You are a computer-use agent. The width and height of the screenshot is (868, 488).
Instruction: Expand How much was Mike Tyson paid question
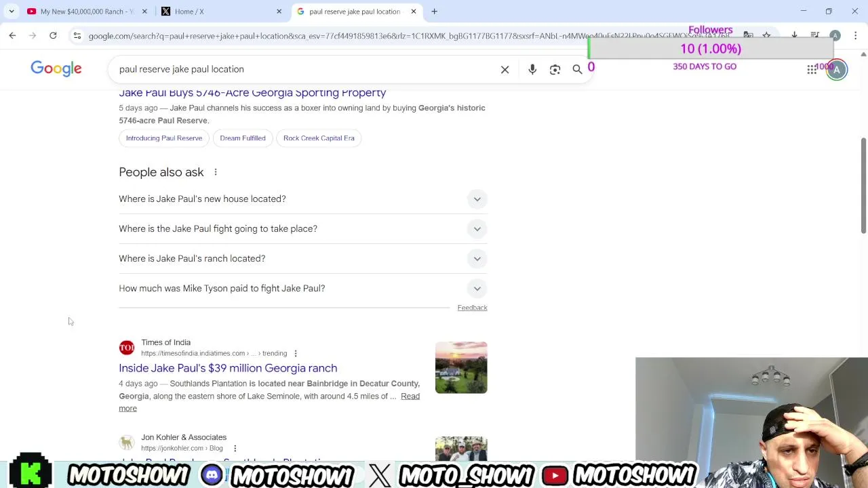303,289
